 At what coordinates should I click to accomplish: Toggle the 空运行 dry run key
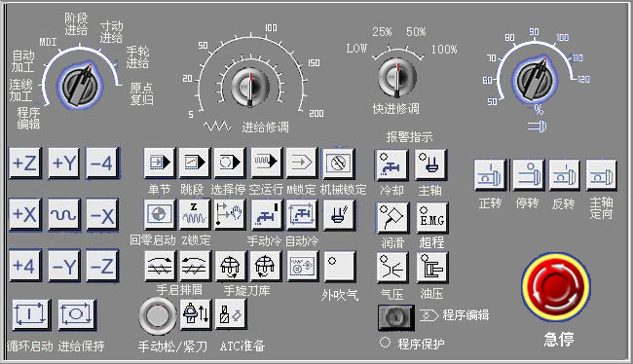[266, 163]
